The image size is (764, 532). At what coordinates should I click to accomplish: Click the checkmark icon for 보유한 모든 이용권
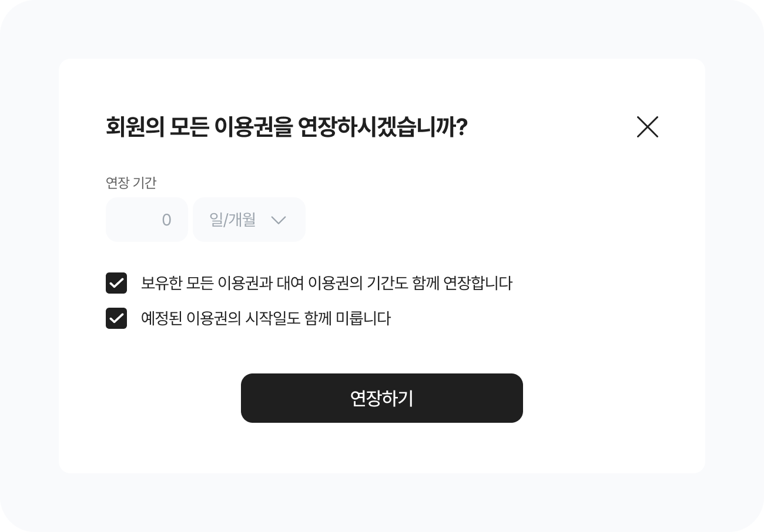pyautogui.click(x=116, y=283)
